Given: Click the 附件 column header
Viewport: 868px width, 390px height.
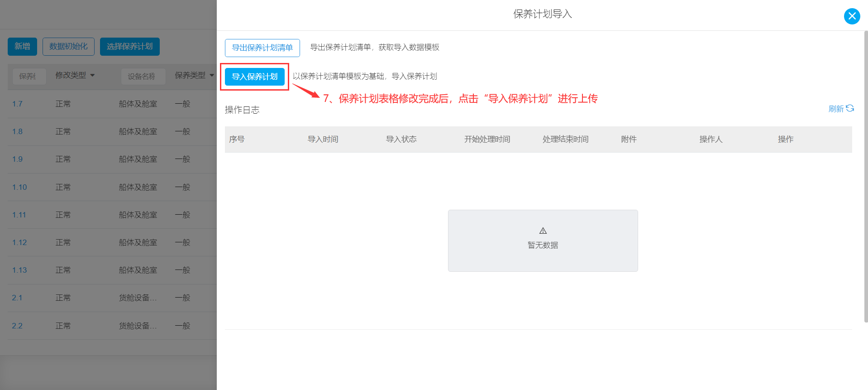Looking at the screenshot, I should click(629, 140).
